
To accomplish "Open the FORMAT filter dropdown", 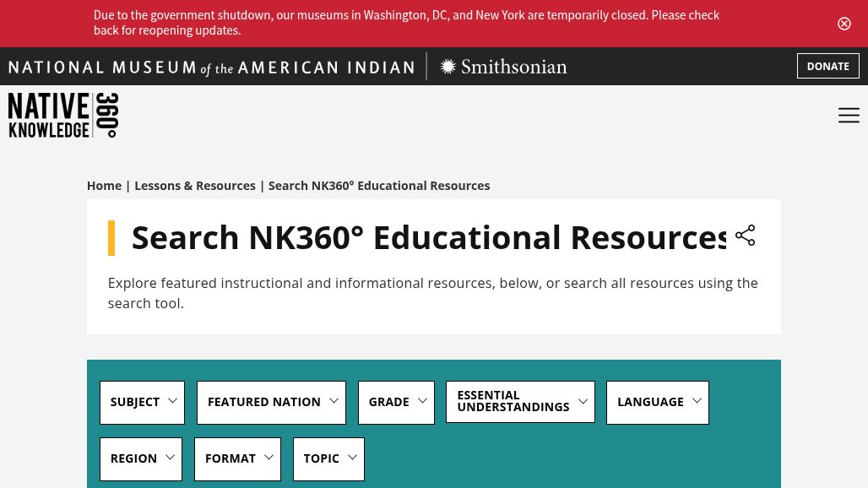I will pyautogui.click(x=237, y=458).
